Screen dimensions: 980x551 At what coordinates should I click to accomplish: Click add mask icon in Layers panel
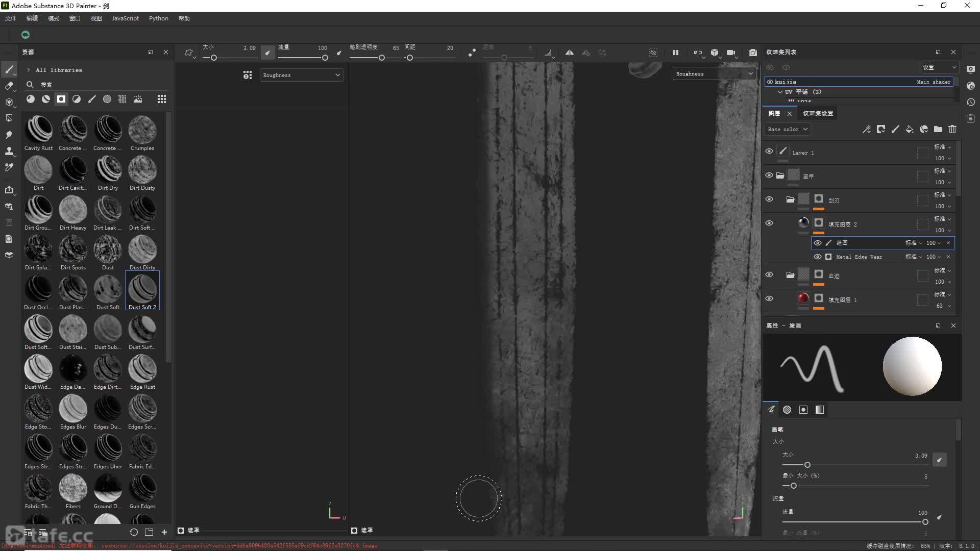881,129
